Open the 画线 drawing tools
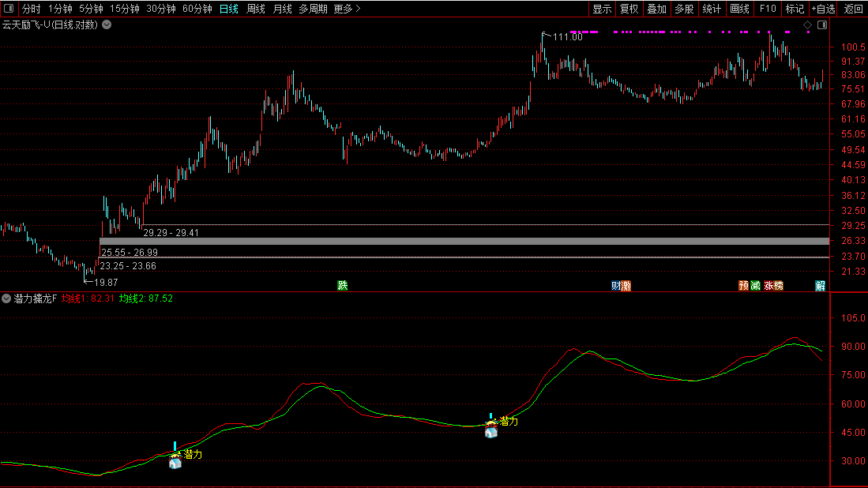Screen dimensions: 868x488 tap(739, 9)
